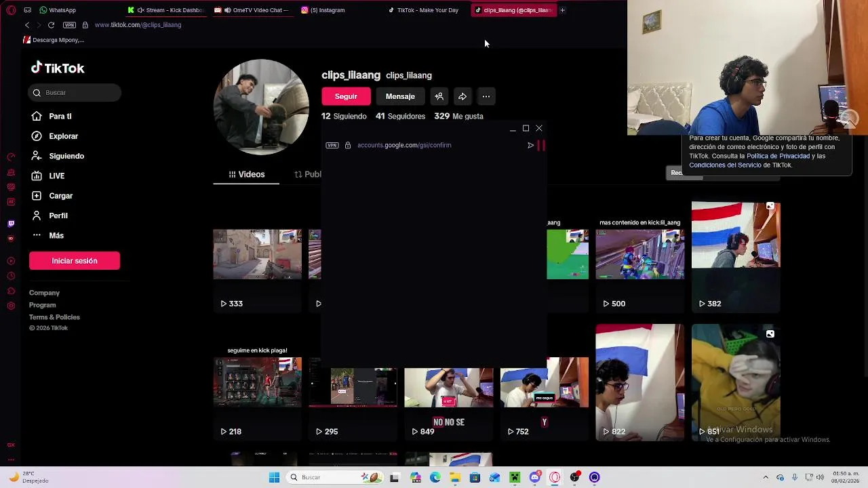Expand hidden system tray icons chevron
This screenshot has width=868, height=488.
[x=766, y=477]
